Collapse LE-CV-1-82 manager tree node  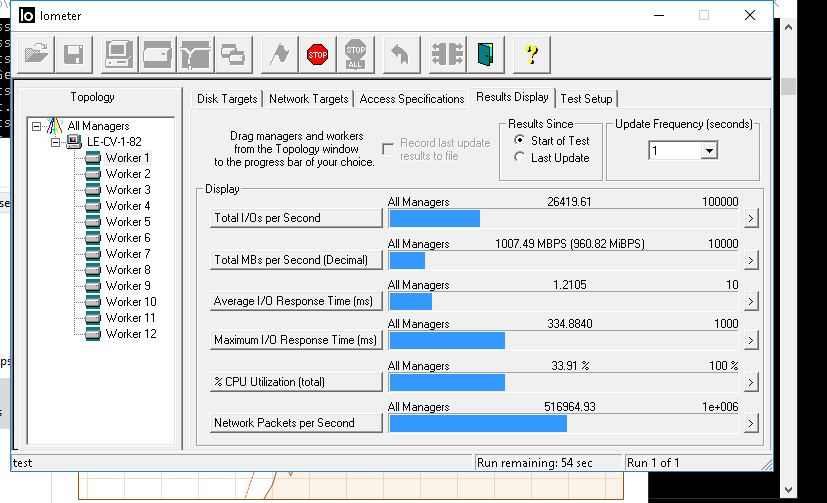tap(55, 142)
